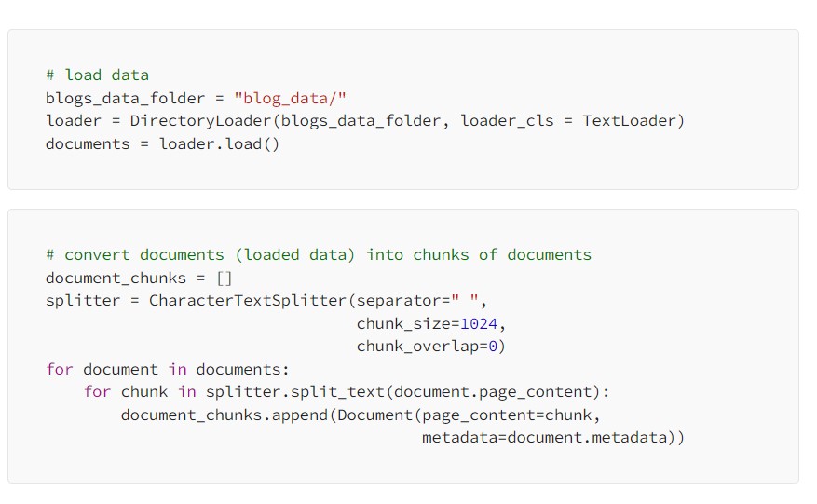Click CharacterTextSplitter in the splitter line
Screen dimensions: 817x504
(x=248, y=301)
